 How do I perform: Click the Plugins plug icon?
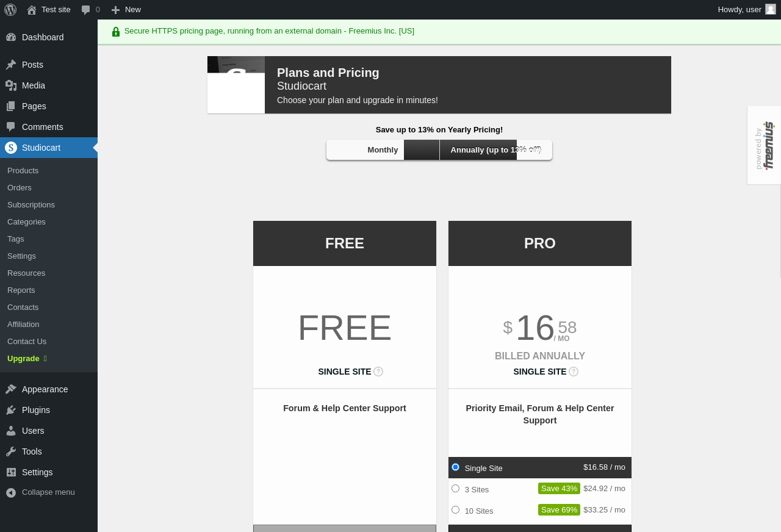tap(11, 410)
